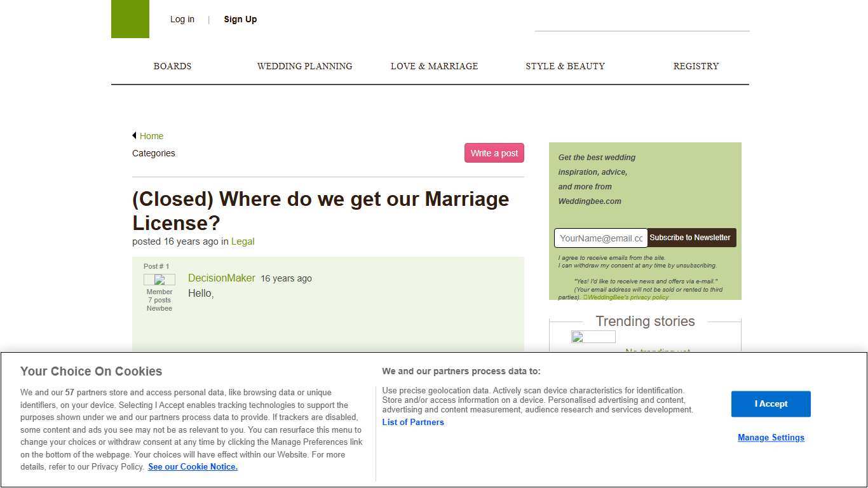Open the REGISTRY menu

[696, 66]
